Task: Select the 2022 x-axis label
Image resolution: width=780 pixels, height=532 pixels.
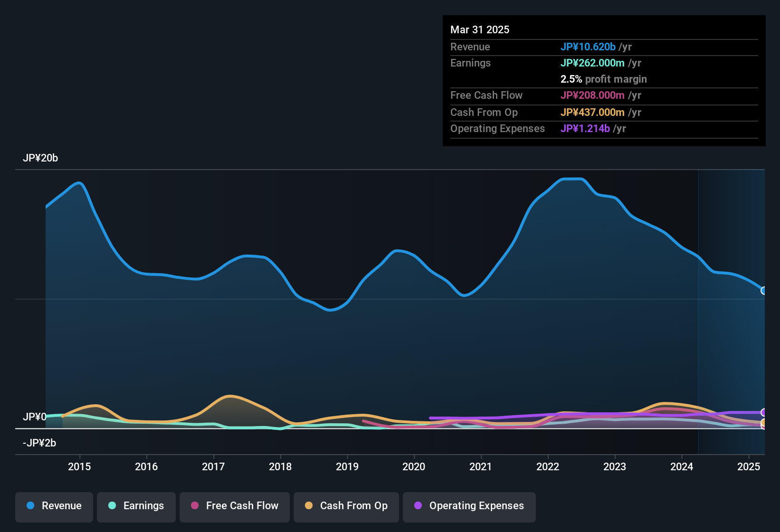Action: (x=548, y=466)
